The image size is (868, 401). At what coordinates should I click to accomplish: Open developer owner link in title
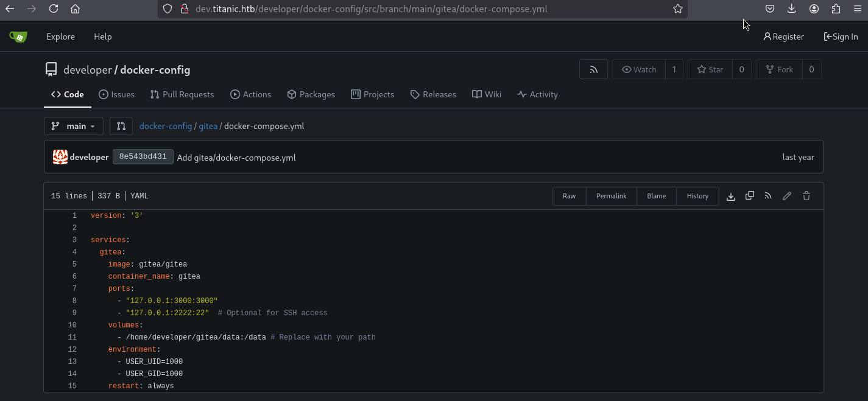[x=88, y=70]
